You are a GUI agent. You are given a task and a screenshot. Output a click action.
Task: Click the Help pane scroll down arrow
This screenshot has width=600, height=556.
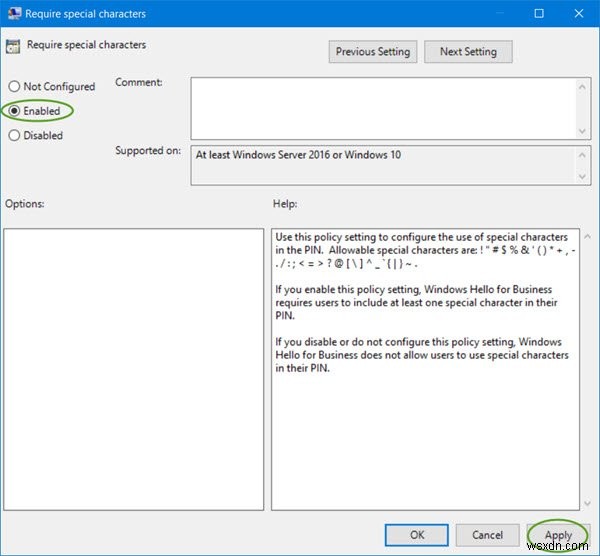[x=587, y=503]
